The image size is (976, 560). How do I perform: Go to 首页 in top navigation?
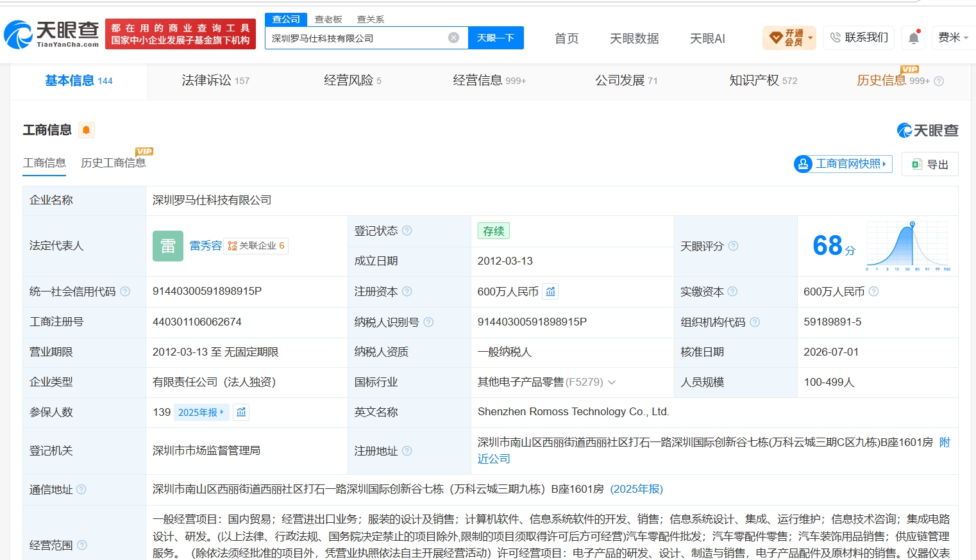point(566,38)
